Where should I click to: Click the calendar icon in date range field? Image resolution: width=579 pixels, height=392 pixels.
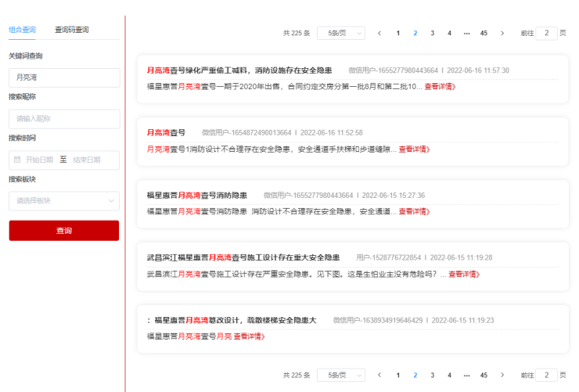tap(17, 160)
